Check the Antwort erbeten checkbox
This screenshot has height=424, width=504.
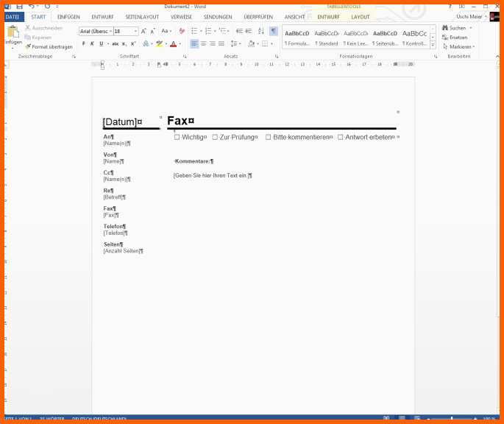(x=341, y=138)
